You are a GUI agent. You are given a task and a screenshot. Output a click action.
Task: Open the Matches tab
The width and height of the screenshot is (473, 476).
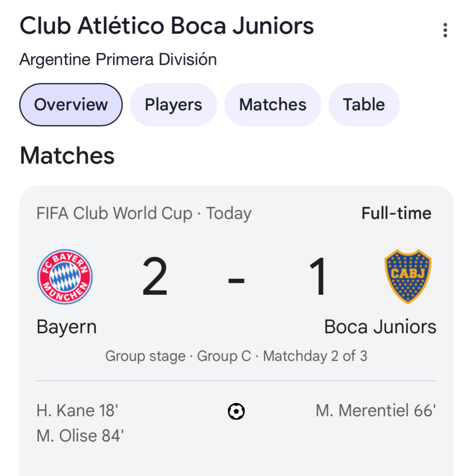[273, 105]
